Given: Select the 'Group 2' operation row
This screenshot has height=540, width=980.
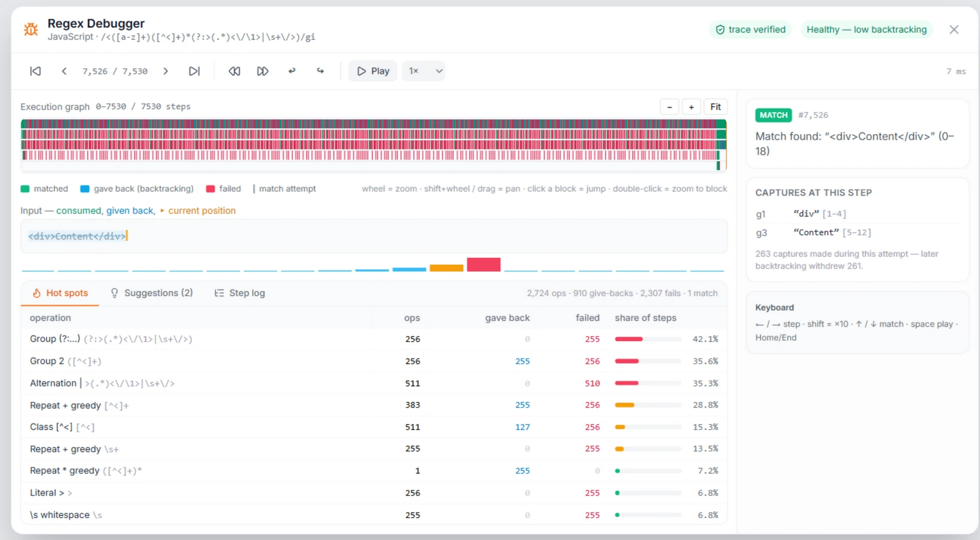Looking at the screenshot, I should click(374, 362).
